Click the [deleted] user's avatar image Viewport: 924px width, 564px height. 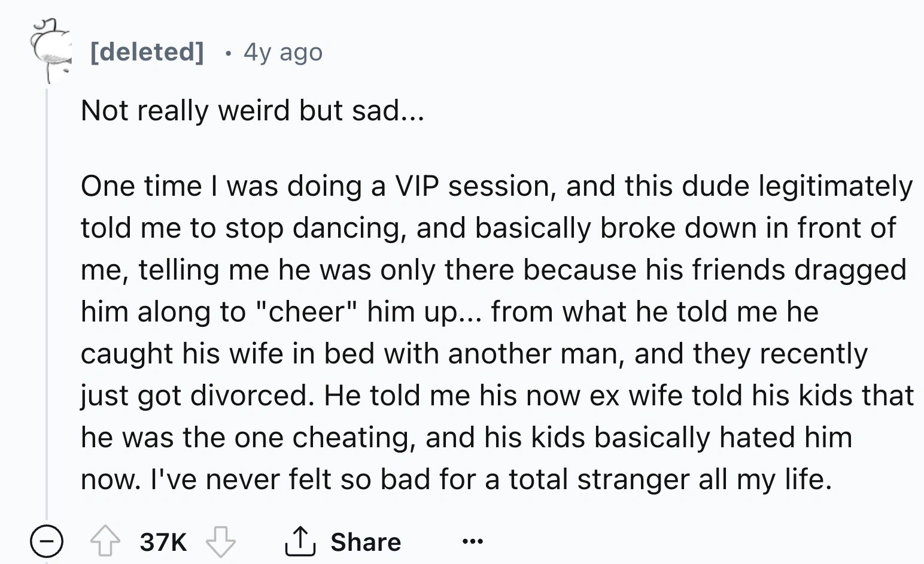coord(51,51)
